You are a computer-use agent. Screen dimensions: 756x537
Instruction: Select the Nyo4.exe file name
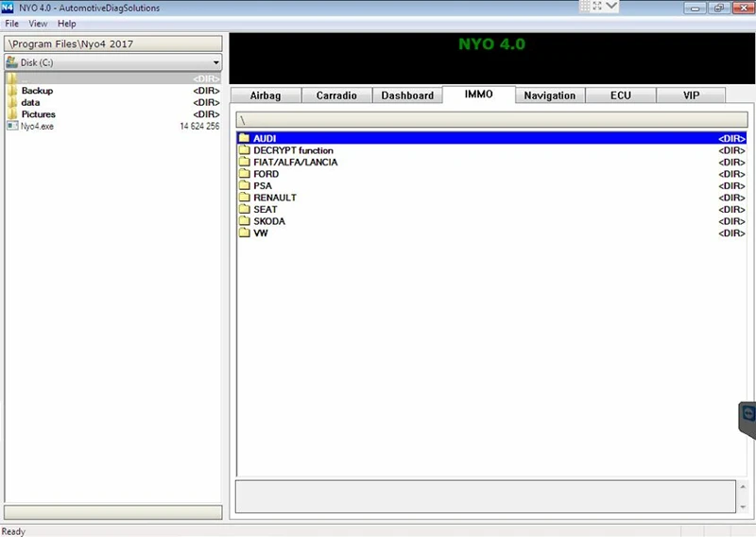tap(37, 126)
